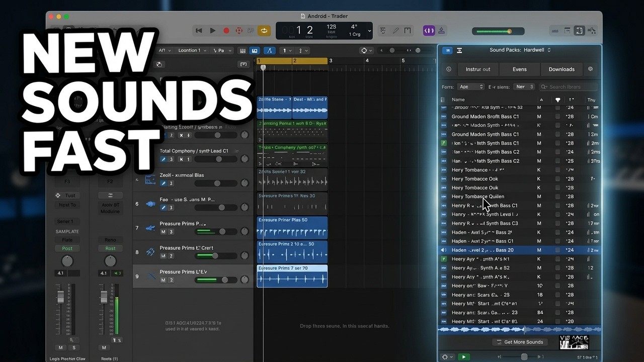Click track 8 instrument icon
Image resolution: width=644 pixels, height=362 pixels.
click(x=150, y=252)
